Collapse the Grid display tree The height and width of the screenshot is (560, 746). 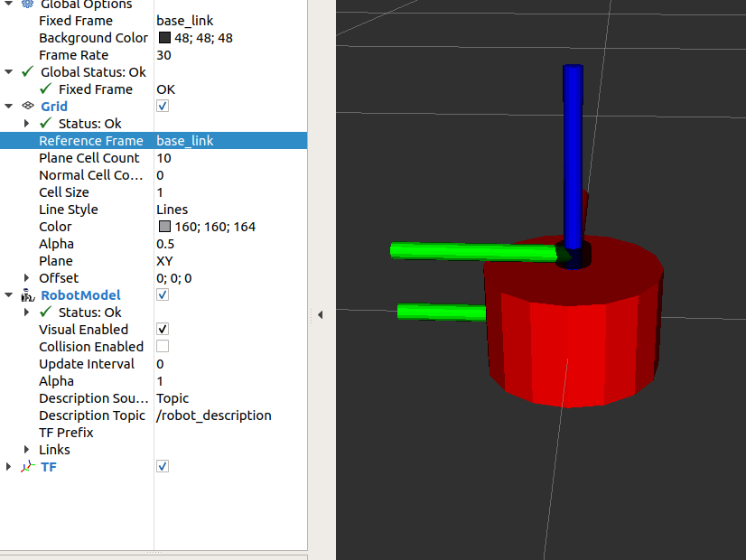8,106
